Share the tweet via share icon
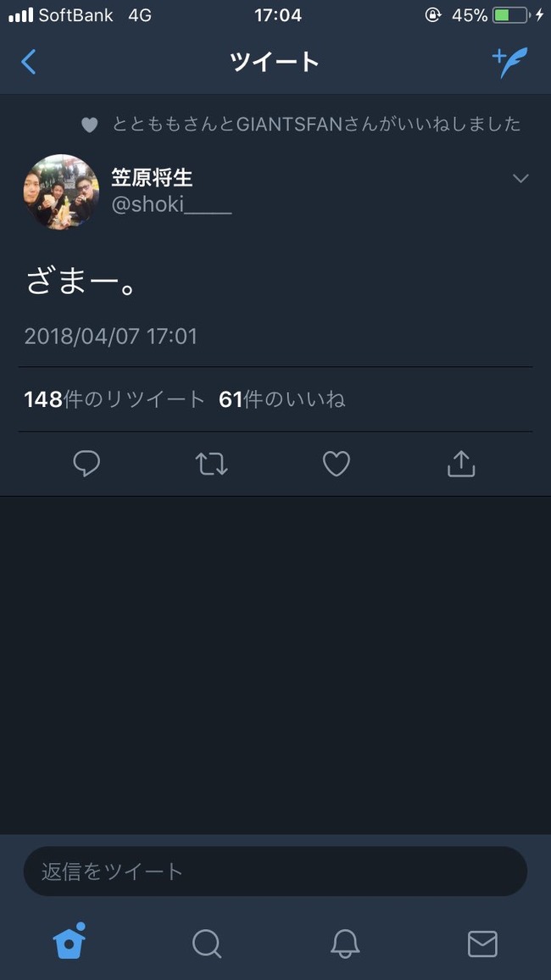This screenshot has width=551, height=980. click(x=461, y=464)
